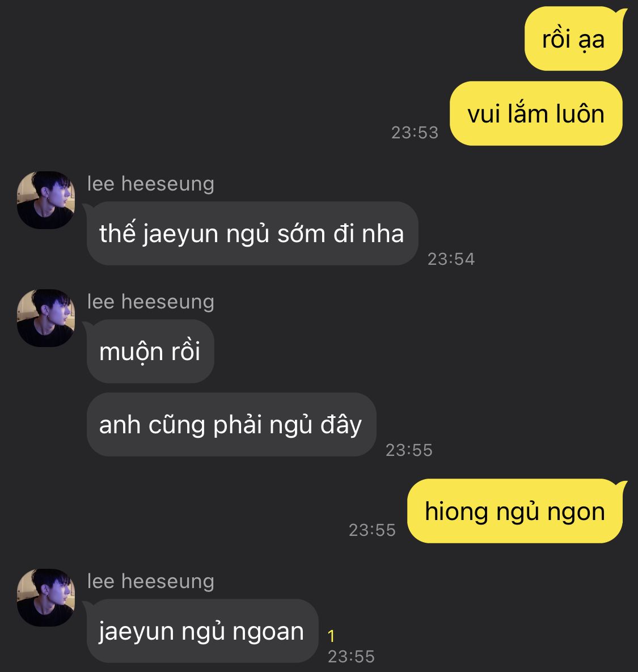
Task: Tap 23:55 timestamp beside "anh cũng phải ngủ"
Action: pos(409,450)
